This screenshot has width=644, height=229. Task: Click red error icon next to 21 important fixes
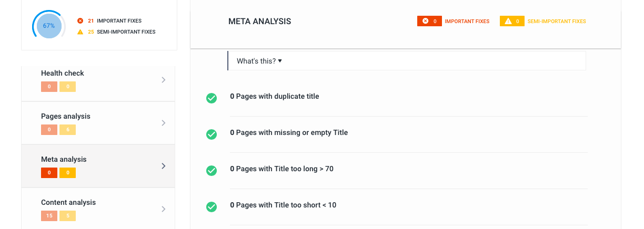click(x=80, y=21)
